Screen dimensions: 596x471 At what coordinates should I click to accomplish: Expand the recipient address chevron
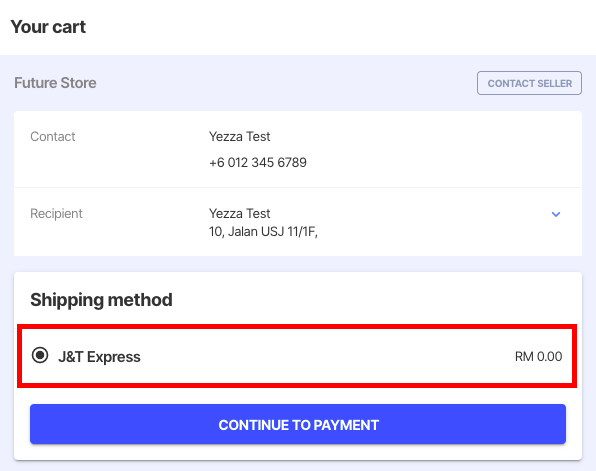pos(556,214)
